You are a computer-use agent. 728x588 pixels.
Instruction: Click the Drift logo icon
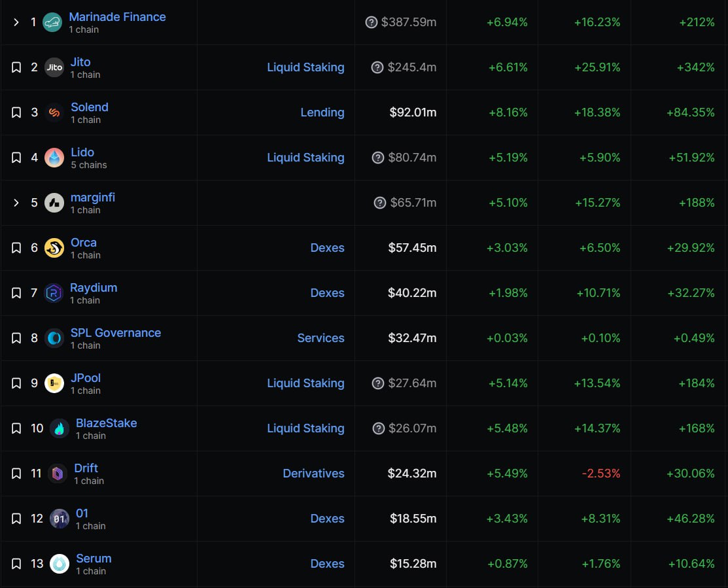coord(58,474)
